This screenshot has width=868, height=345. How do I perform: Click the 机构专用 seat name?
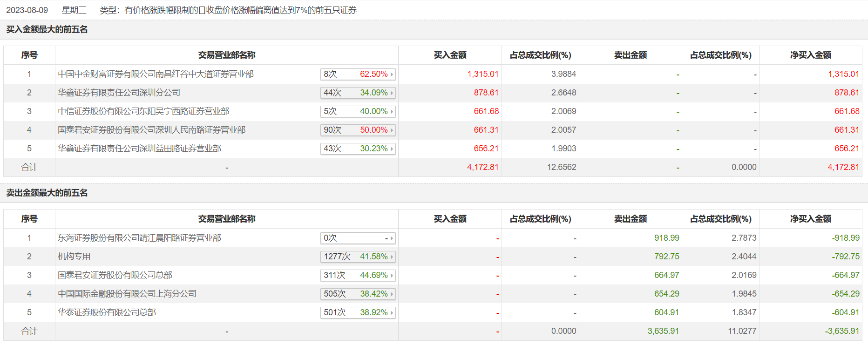74,257
